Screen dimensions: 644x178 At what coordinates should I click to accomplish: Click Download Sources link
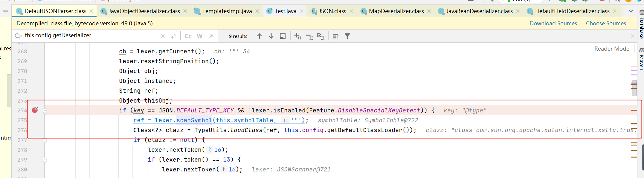(x=553, y=23)
